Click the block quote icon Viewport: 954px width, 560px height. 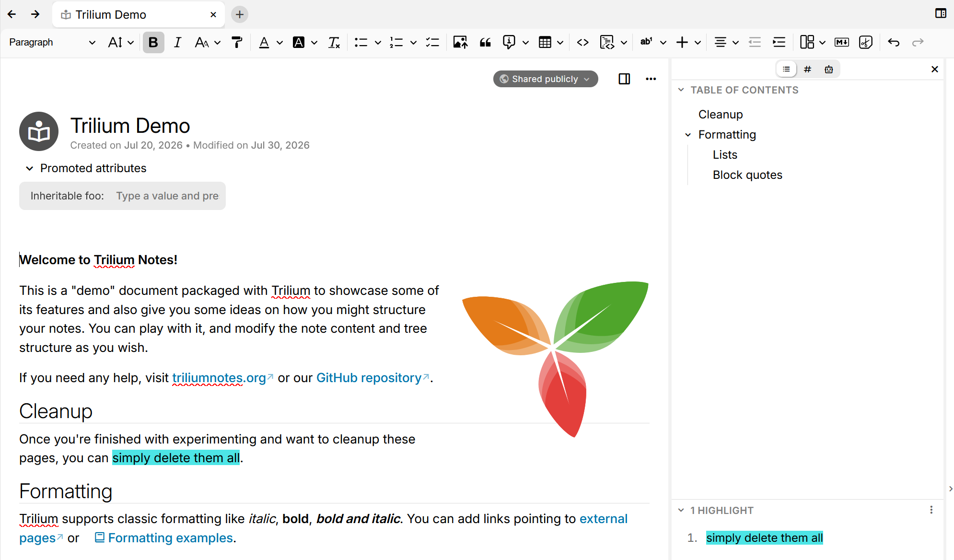click(x=485, y=42)
